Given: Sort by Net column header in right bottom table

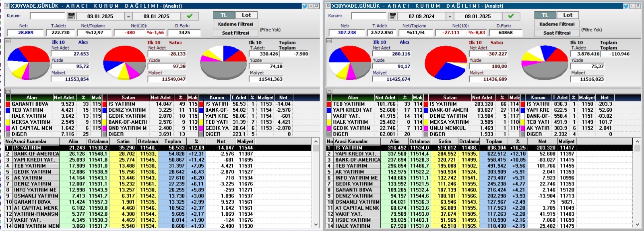Looking at the screenshot, I should 543,142.
